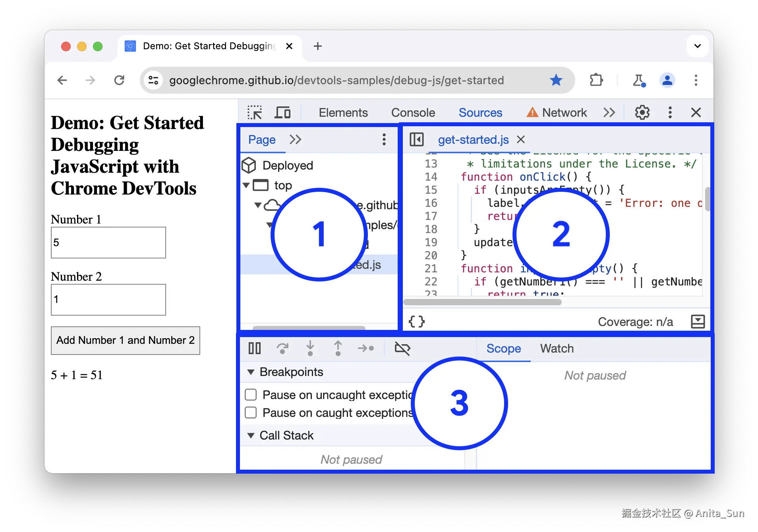Show more navigator tabs
758x532 pixels.
pos(295,140)
